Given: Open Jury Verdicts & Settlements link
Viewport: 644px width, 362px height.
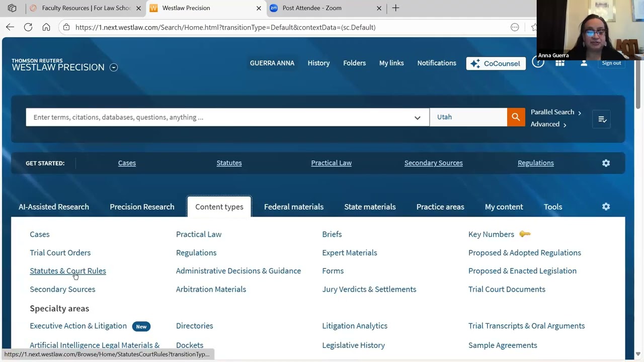Looking at the screenshot, I should 369,289.
